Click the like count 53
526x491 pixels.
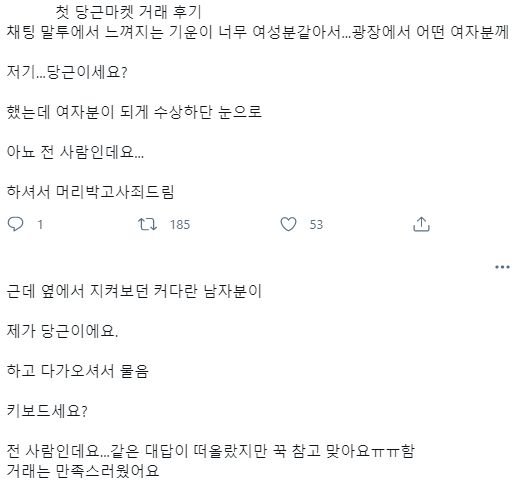pyautogui.click(x=316, y=225)
